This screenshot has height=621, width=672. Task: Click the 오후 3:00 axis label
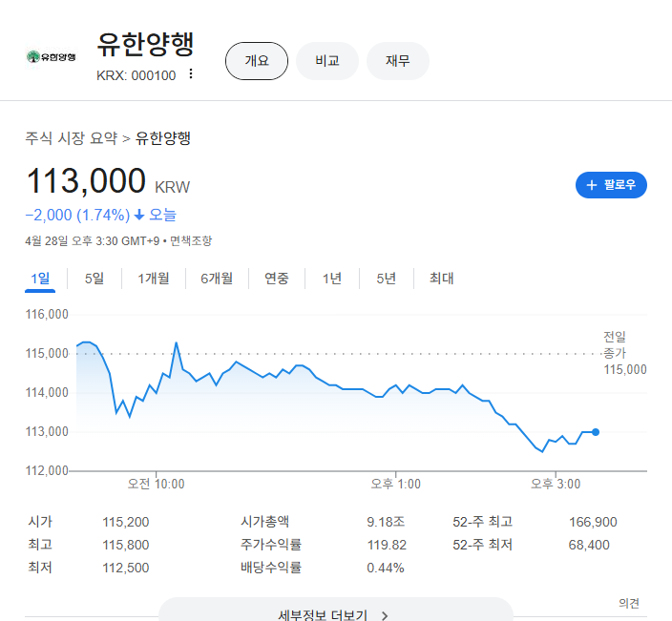pos(556,484)
